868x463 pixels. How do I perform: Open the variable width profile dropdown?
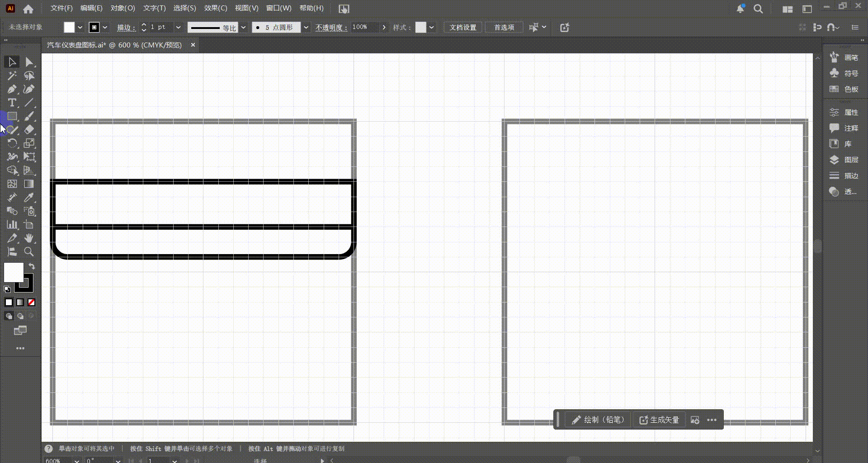click(243, 28)
